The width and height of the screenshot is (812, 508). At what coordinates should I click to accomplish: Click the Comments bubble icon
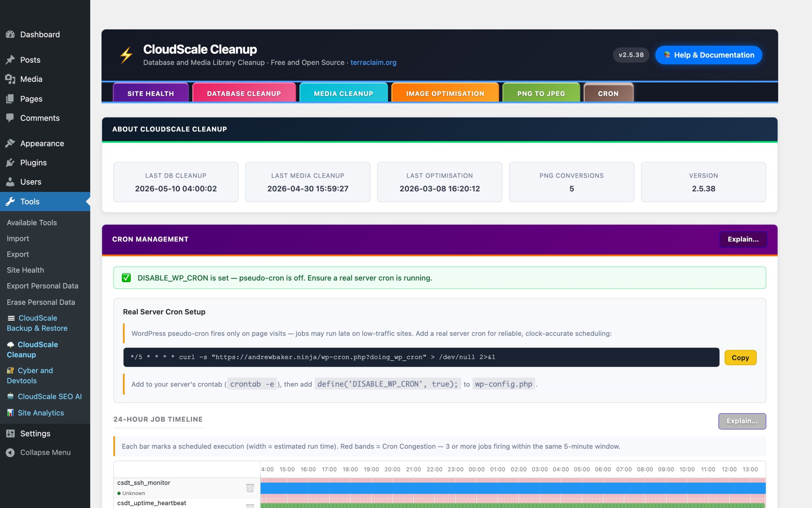tap(10, 117)
